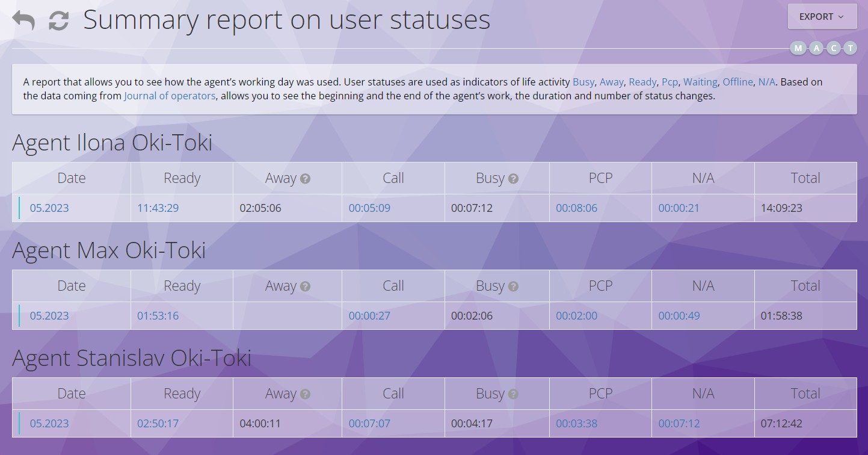The image size is (868, 455).
Task: Click the M round badge
Action: click(x=798, y=48)
